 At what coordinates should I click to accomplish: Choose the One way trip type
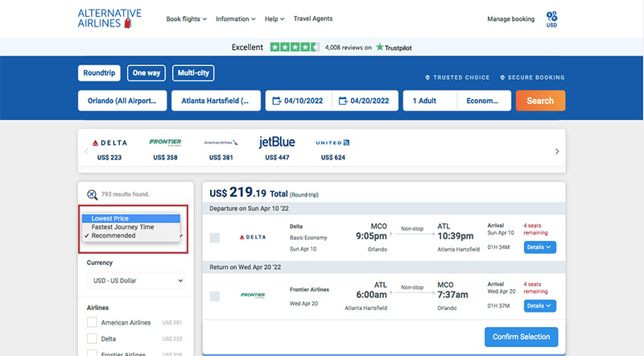147,73
